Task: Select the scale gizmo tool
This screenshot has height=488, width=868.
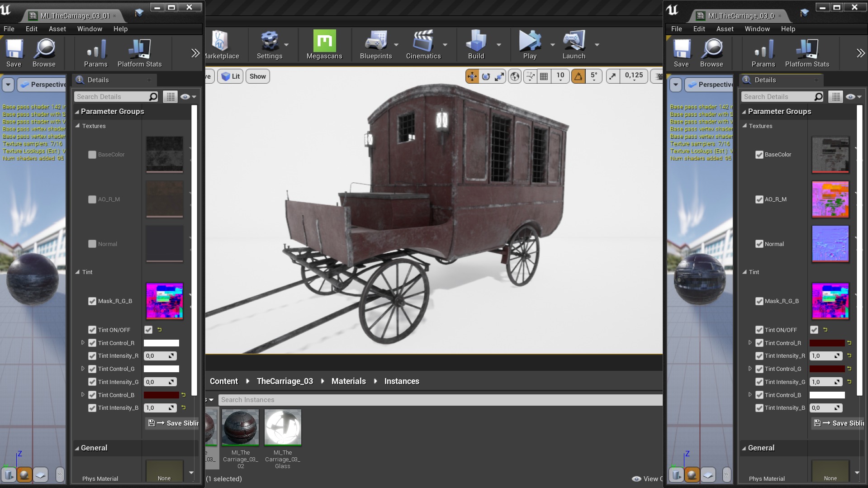Action: point(499,76)
